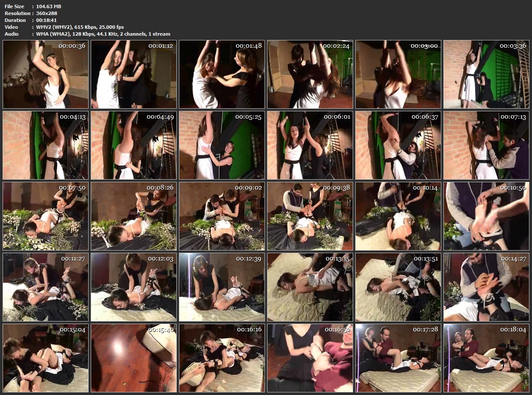
Task: Pick the thumbnail timestamped 00:15:40
Action: click(x=134, y=358)
